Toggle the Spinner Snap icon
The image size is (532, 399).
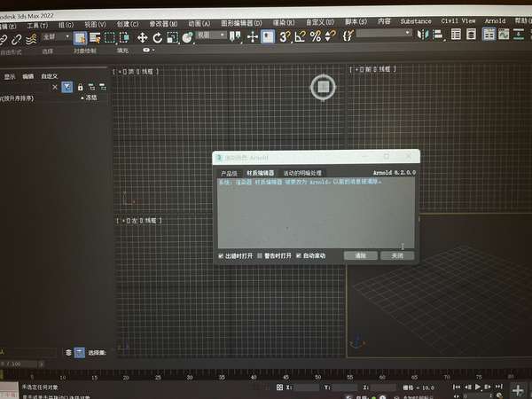click(x=330, y=35)
